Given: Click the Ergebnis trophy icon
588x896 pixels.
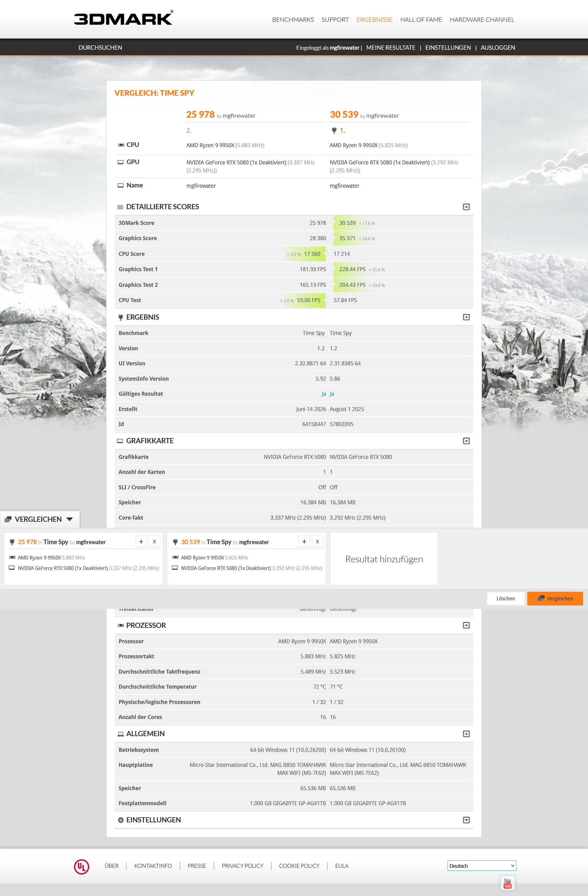Looking at the screenshot, I should pos(121,317).
